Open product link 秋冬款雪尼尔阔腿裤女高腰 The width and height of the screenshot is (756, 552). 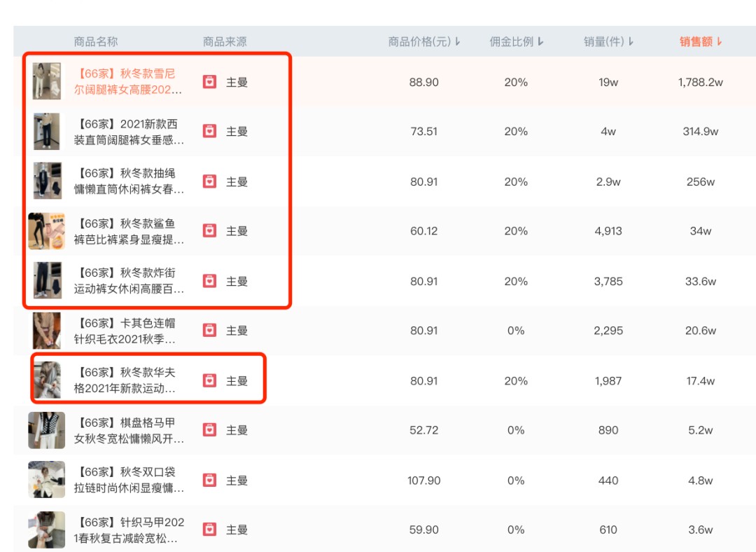point(128,81)
